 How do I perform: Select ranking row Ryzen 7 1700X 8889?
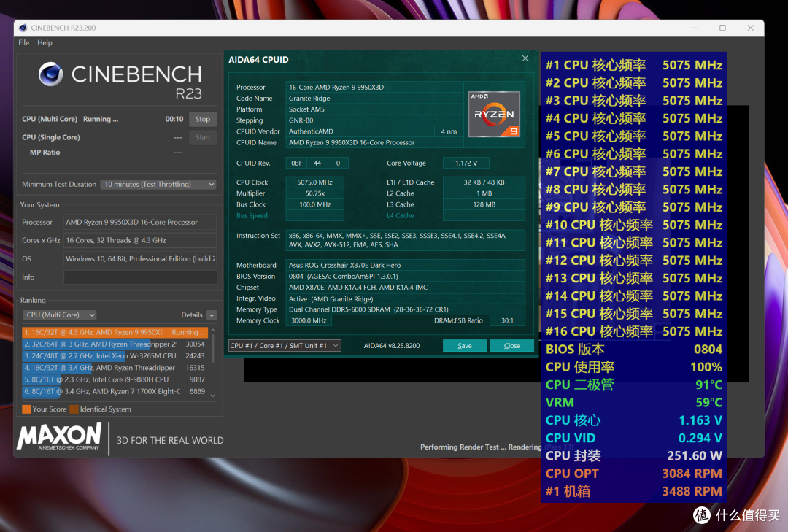click(x=115, y=391)
